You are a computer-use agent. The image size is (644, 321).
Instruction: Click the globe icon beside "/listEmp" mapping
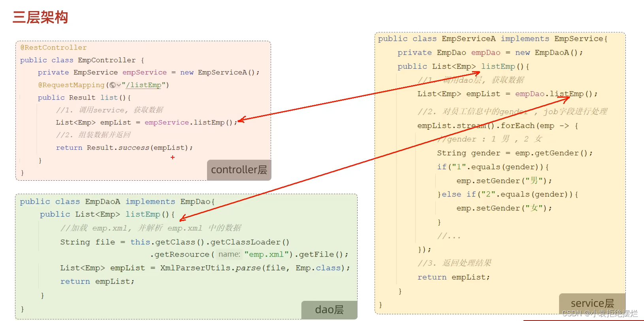113,85
